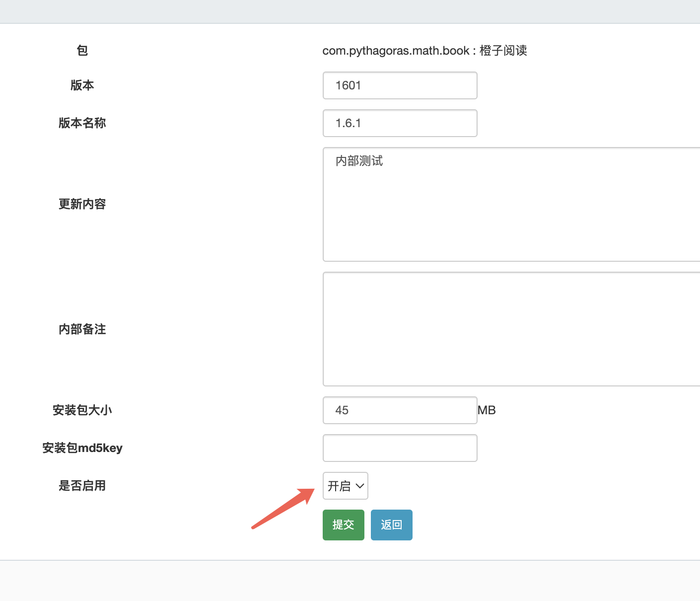Focus the 版本 input containing 1601
This screenshot has width=700, height=601.
400,85
